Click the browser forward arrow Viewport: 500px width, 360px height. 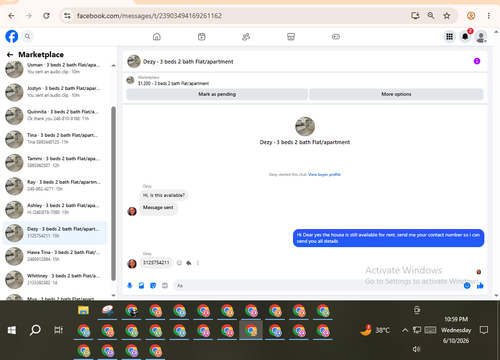pyautogui.click(x=29, y=16)
